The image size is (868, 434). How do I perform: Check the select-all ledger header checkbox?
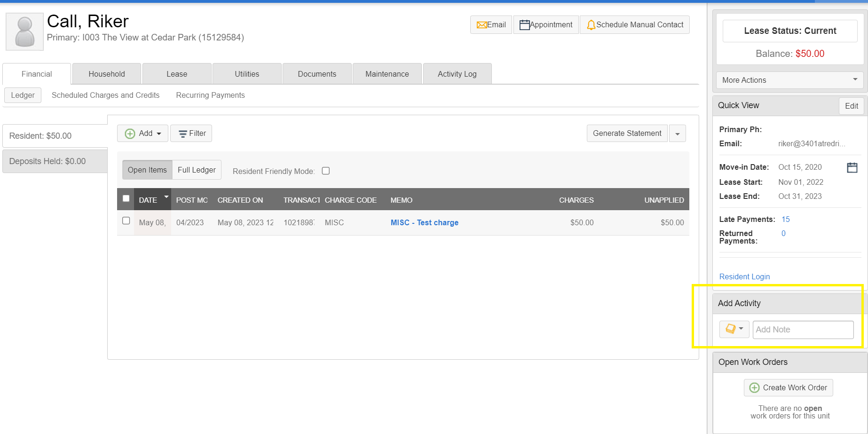pyautogui.click(x=126, y=198)
